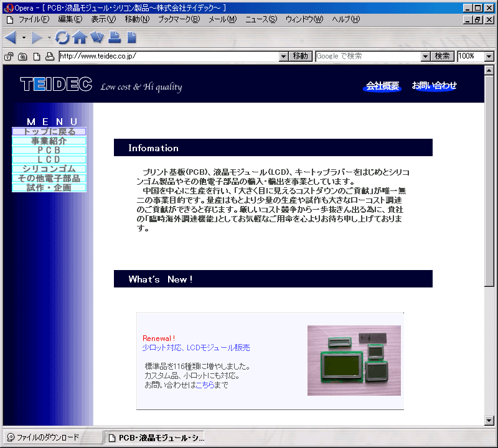Open the 移動(N) menu
Image resolution: width=498 pixels, height=448 pixels.
137,19
